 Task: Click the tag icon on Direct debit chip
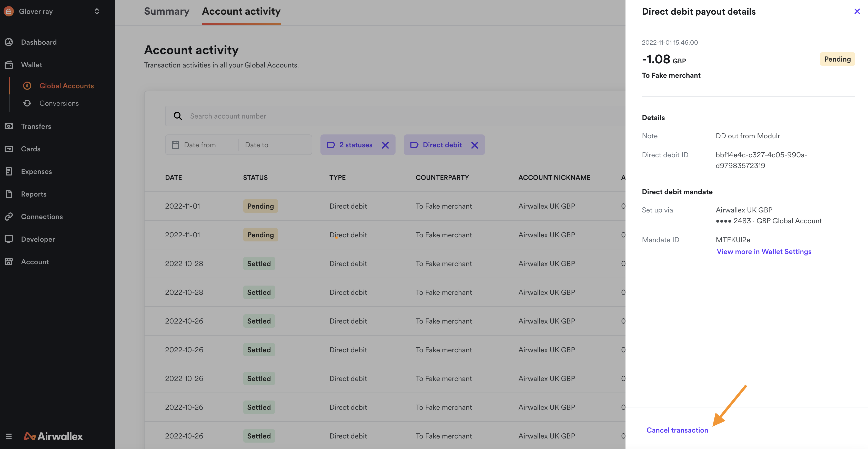414,145
